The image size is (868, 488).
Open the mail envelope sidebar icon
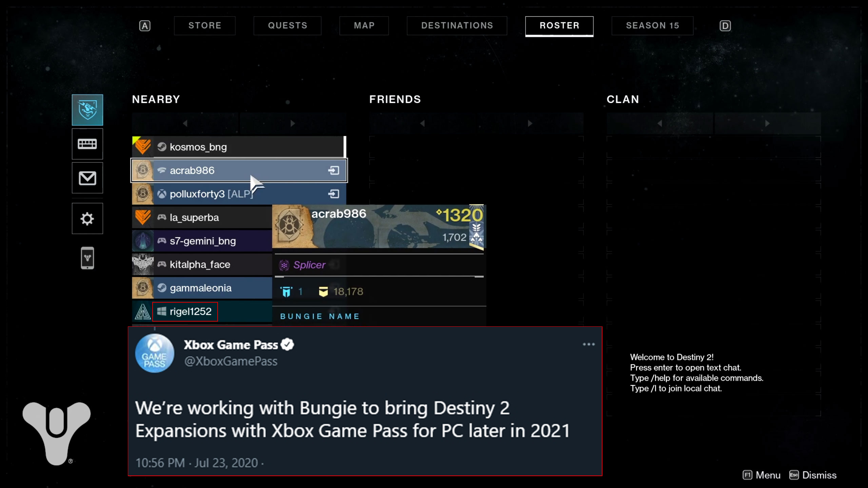87,178
